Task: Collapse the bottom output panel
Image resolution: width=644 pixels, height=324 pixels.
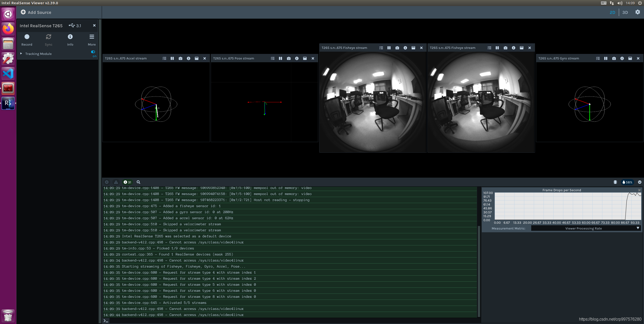Action: tap(639, 182)
